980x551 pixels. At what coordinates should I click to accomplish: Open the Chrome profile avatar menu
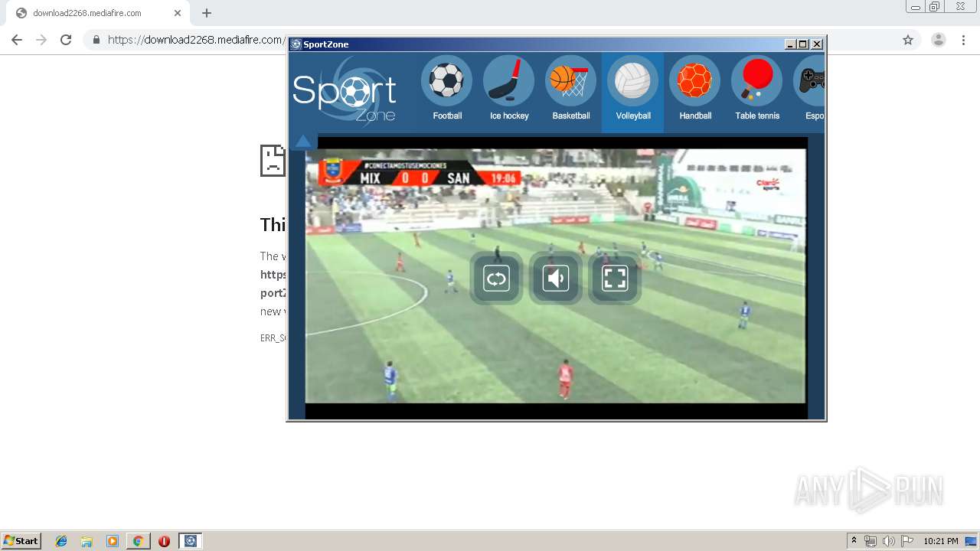pos(939,40)
